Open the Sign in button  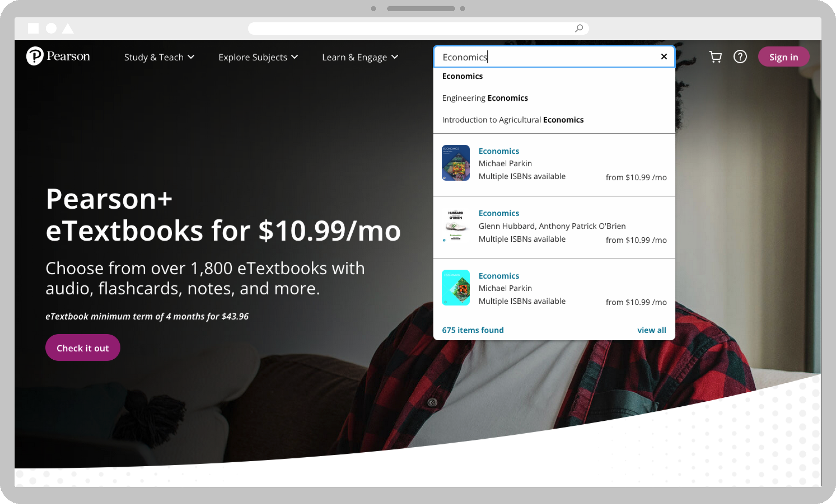point(783,57)
